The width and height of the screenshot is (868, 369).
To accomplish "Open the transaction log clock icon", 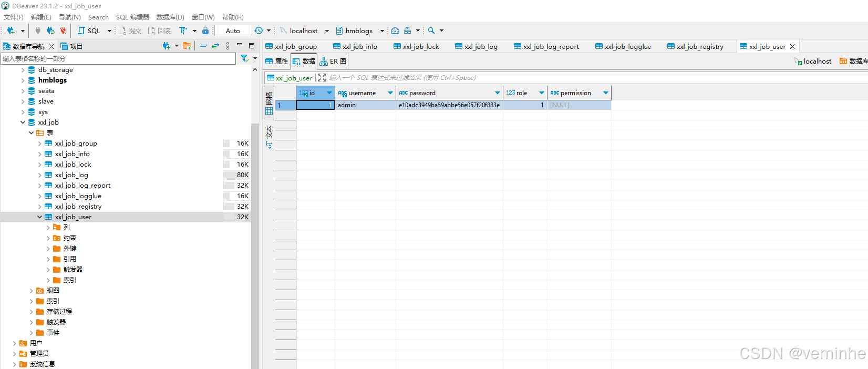I will [259, 30].
